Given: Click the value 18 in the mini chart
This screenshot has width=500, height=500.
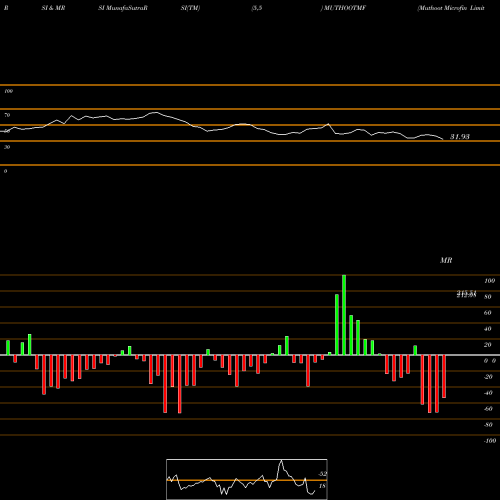Looking at the screenshot, I should (322, 486).
